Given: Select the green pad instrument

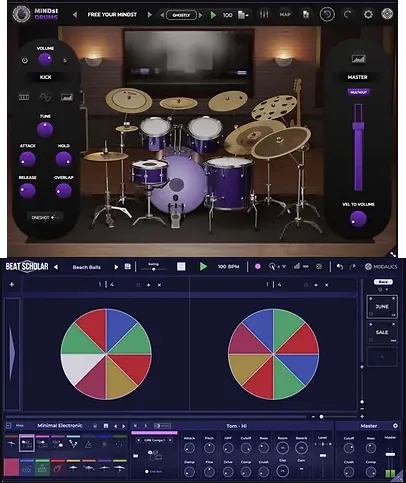Looking at the screenshot, I should pyautogui.click(x=42, y=467).
